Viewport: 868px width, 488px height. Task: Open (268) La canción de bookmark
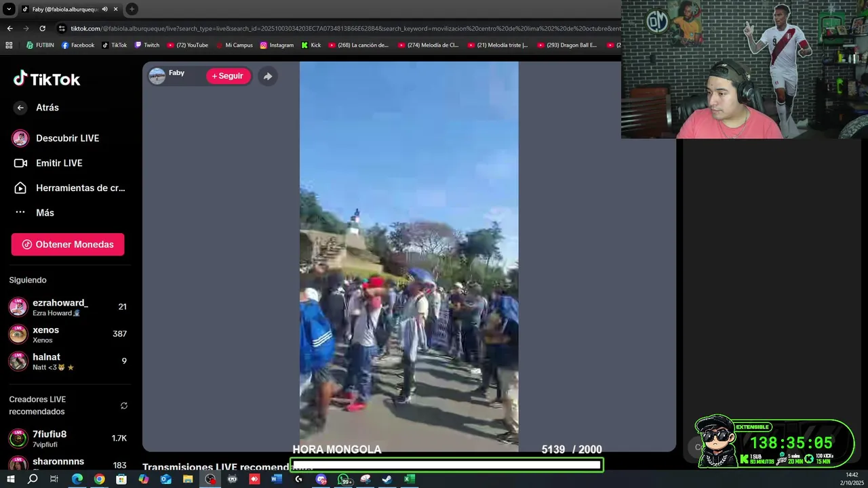pos(359,45)
